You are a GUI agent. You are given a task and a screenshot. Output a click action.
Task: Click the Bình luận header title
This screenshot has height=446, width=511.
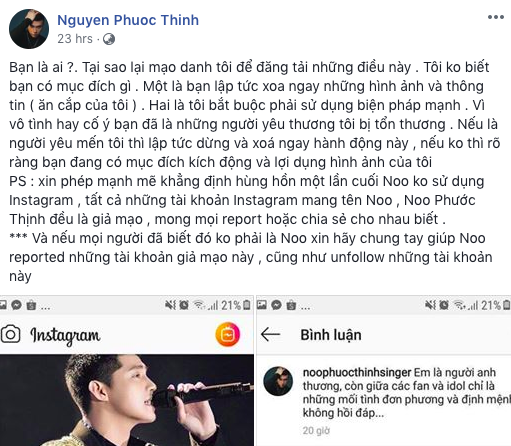(331, 335)
